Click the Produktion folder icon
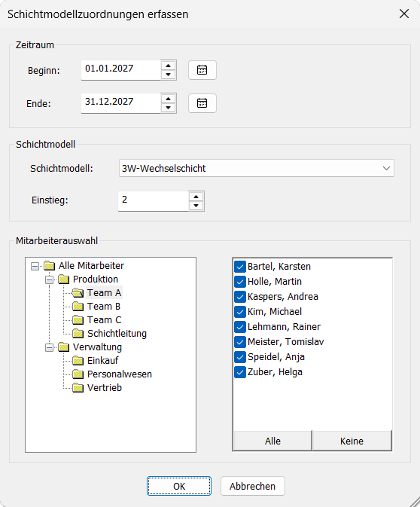This screenshot has width=420, height=507. [x=64, y=279]
